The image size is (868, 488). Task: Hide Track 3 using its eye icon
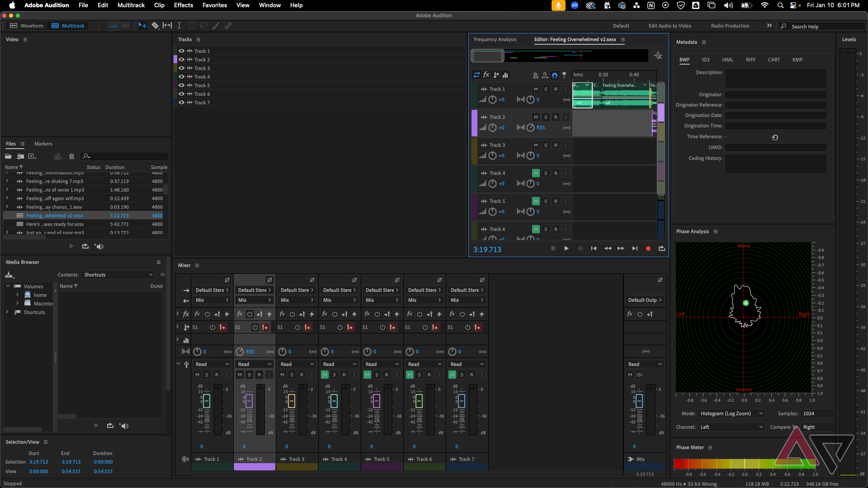(181, 68)
